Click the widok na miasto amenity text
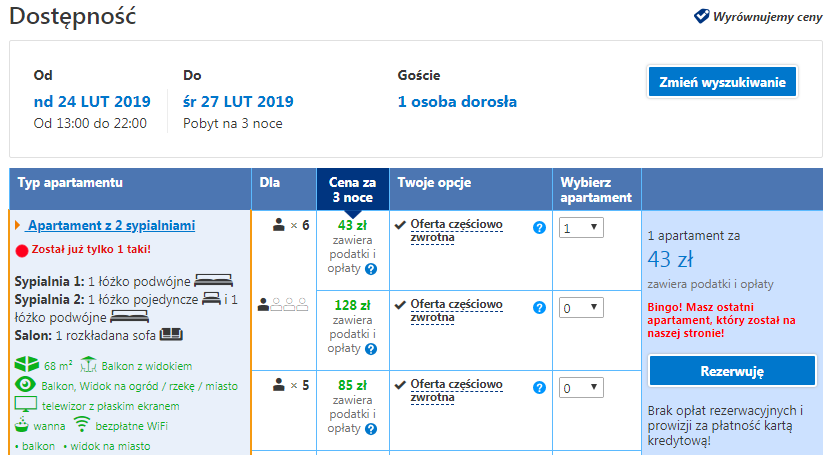This screenshot has width=830, height=455. [x=110, y=446]
